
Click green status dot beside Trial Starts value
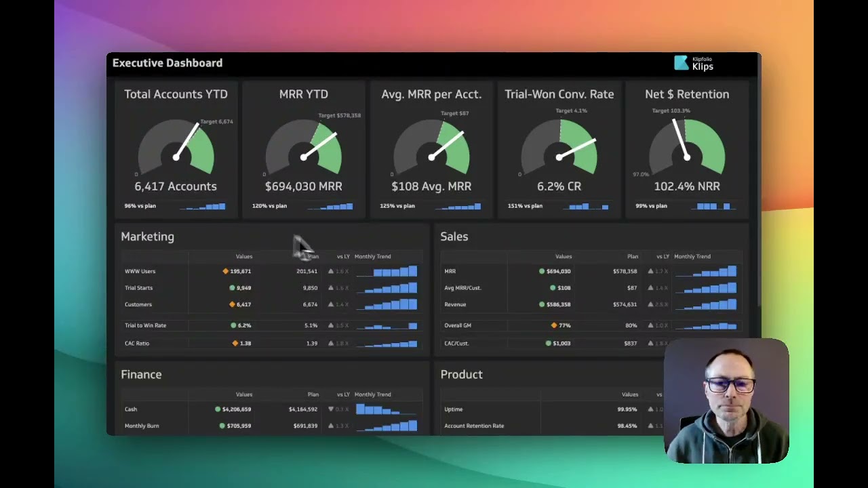pyautogui.click(x=233, y=288)
